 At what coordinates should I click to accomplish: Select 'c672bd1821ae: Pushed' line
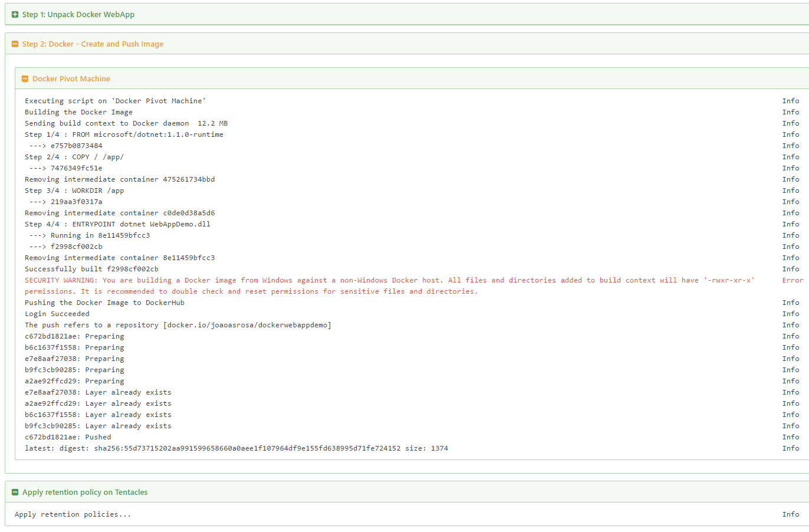[x=68, y=437]
